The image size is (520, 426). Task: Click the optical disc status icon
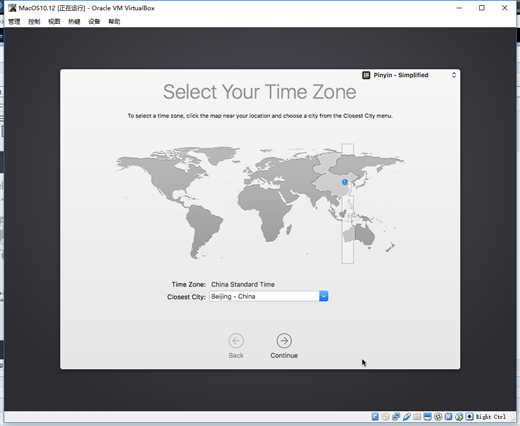[385, 416]
